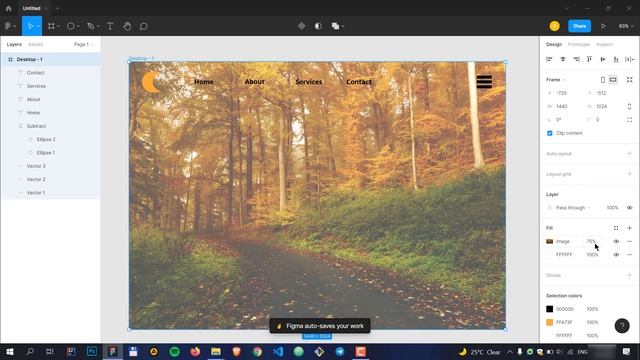The width and height of the screenshot is (640, 360).
Task: Select the Comment tool
Action: (144, 26)
